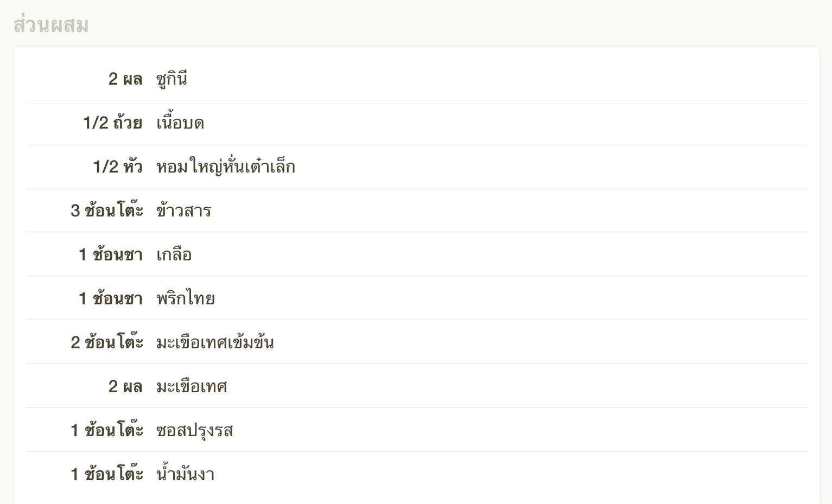The height and width of the screenshot is (504, 832).
Task: Click the 1 ช้อนโต๊ะ quantity beside ซอสปรุงรส
Action: click(x=106, y=431)
